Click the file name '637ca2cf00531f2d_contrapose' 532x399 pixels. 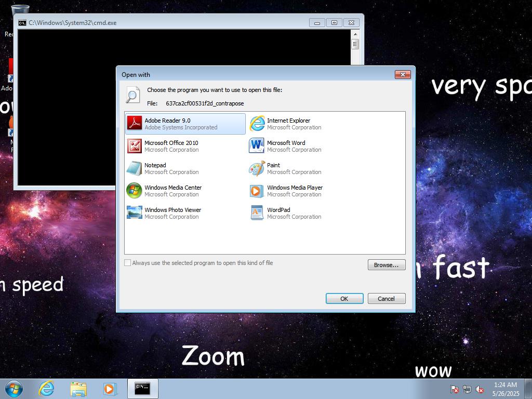tap(205, 103)
